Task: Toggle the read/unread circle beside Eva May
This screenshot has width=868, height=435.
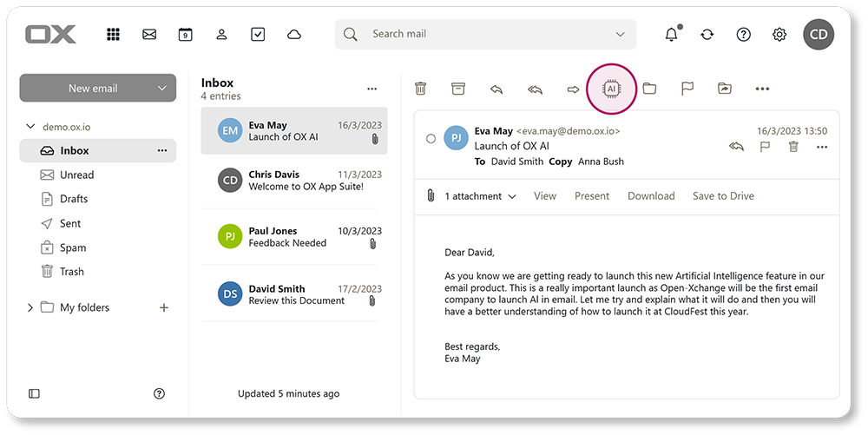Action: click(x=431, y=139)
